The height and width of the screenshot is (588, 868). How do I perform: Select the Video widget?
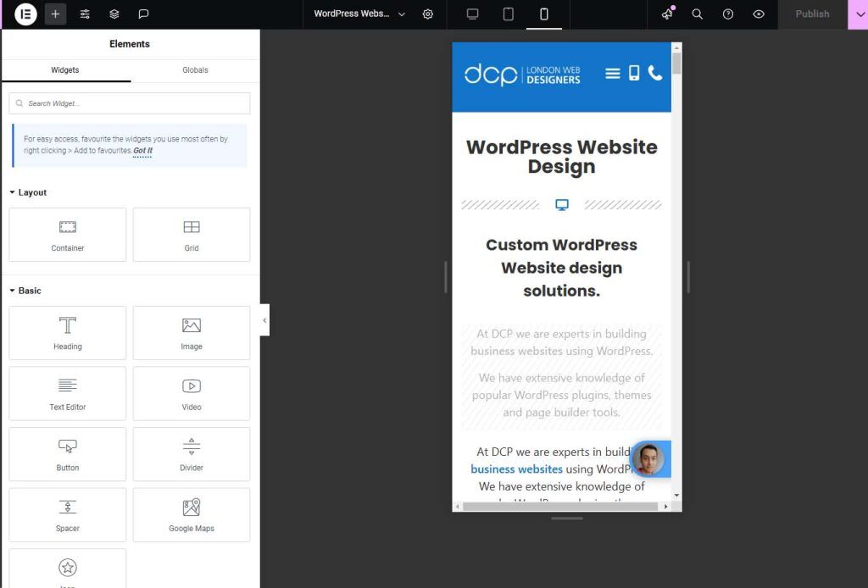(192, 393)
